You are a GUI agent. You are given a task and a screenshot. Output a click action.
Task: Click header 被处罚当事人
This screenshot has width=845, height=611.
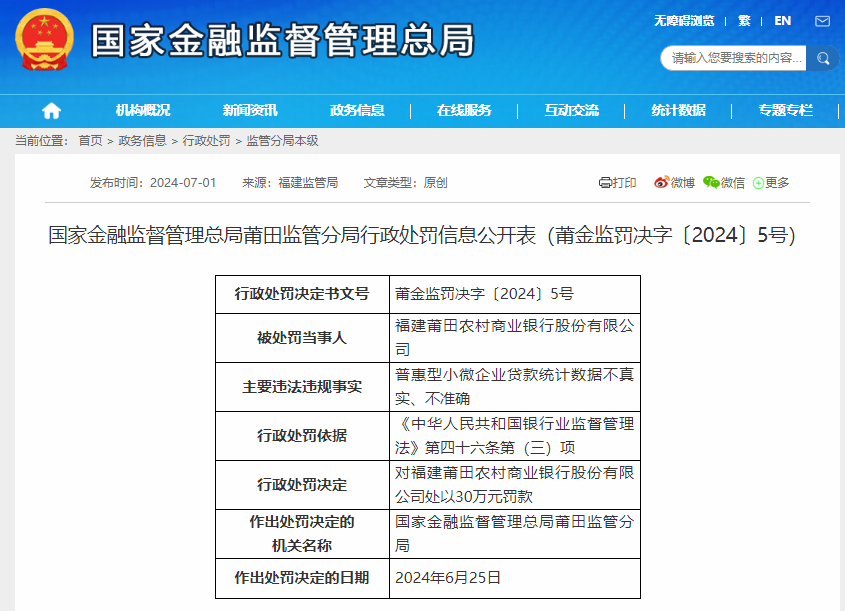click(x=302, y=338)
